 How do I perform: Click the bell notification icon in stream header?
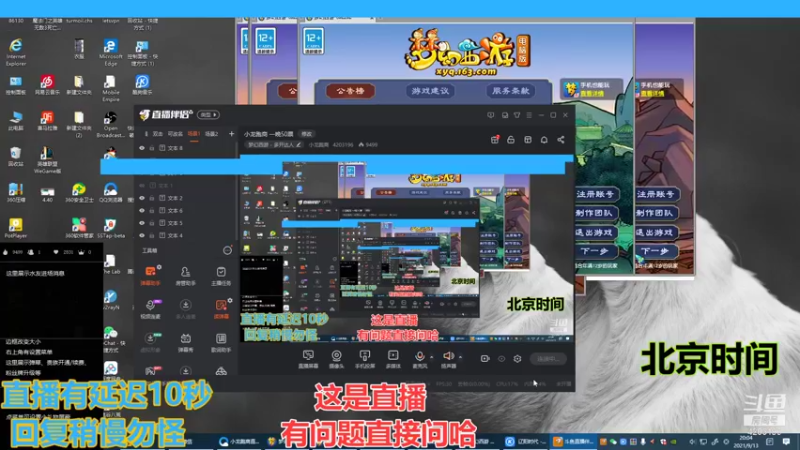pyautogui.click(x=544, y=140)
